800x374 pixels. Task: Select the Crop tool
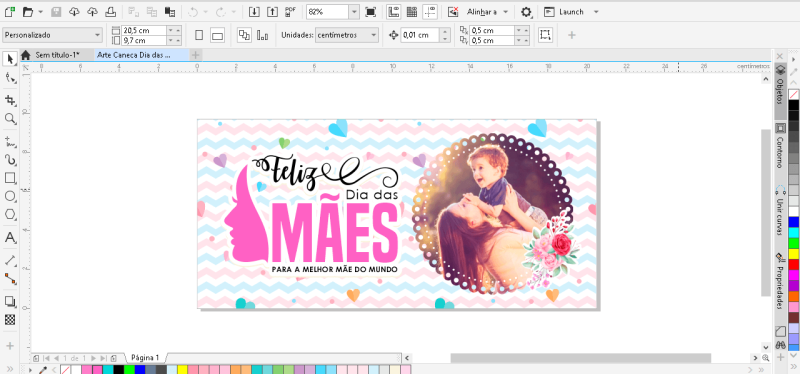pos(10,99)
